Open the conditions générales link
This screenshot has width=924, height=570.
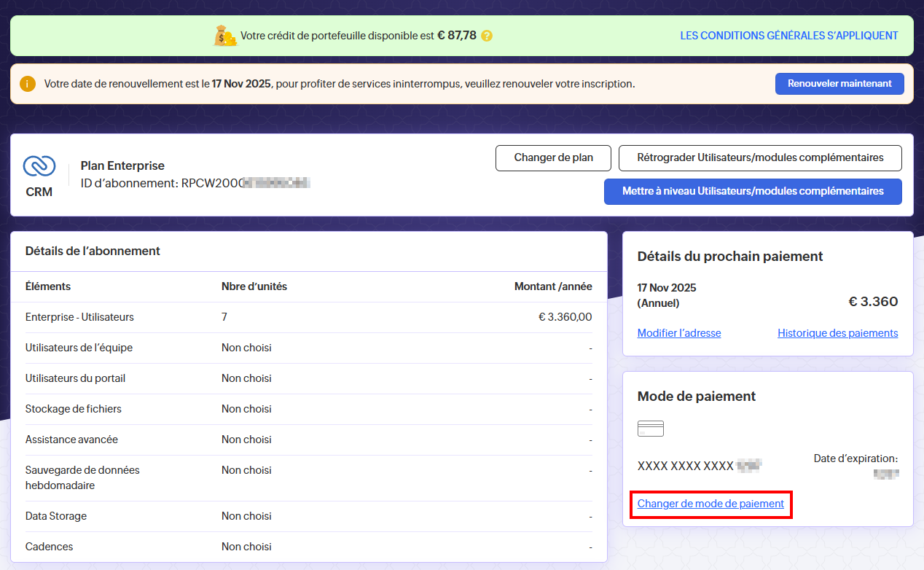click(788, 36)
